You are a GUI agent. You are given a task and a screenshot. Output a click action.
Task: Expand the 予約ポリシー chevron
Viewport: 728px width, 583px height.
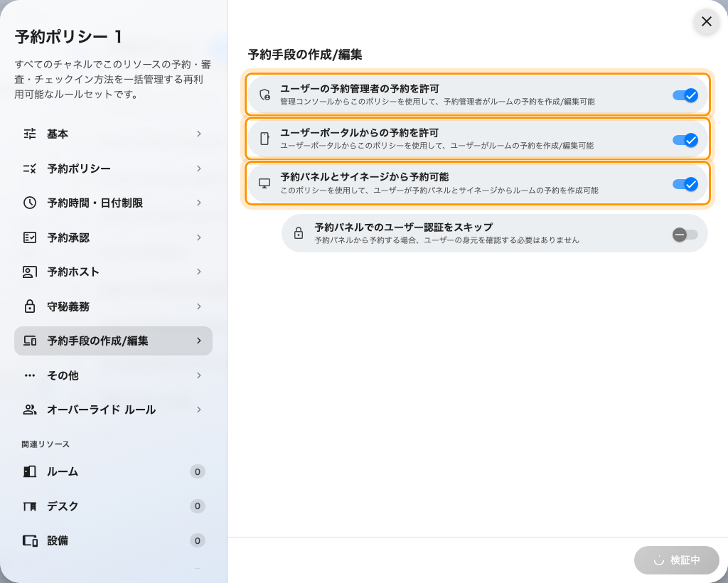tap(199, 169)
